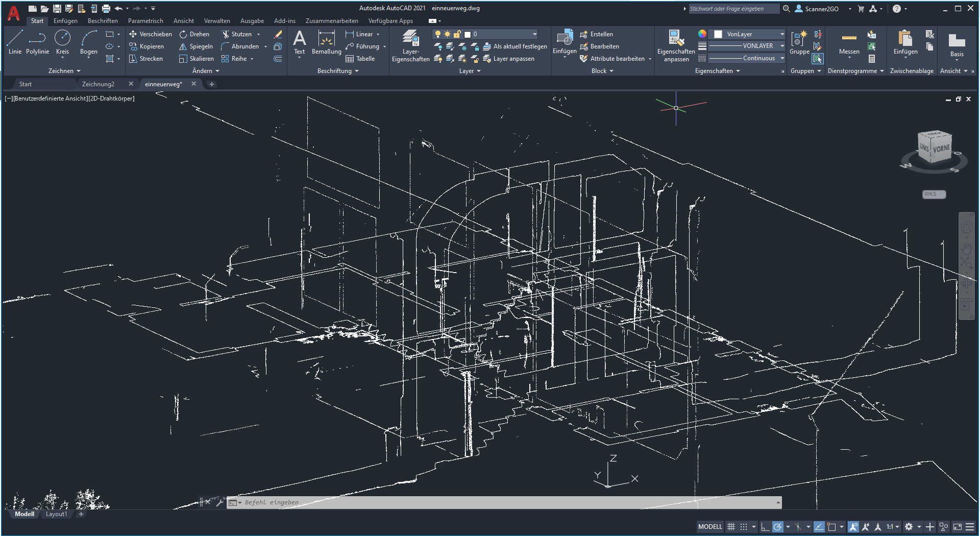Click the undo arrow in quick access toolbar
This screenshot has width=980, height=536.
(x=118, y=9)
